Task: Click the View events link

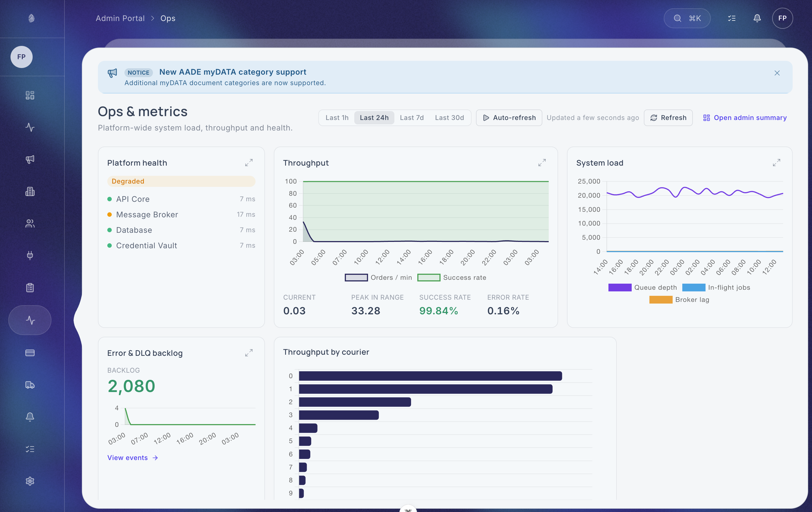Action: [x=132, y=458]
